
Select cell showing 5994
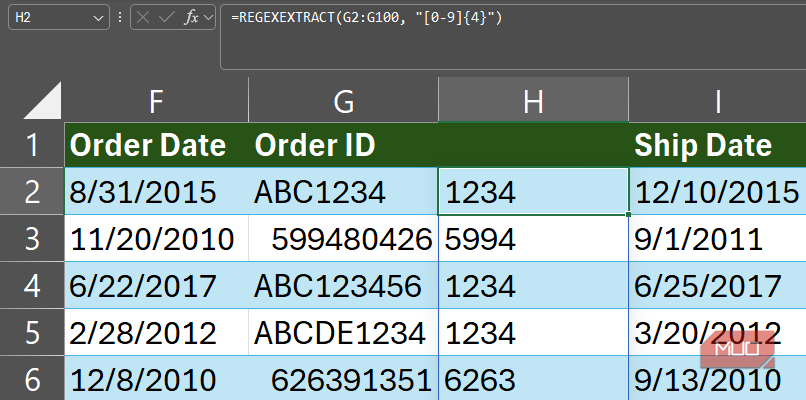tap(533, 239)
